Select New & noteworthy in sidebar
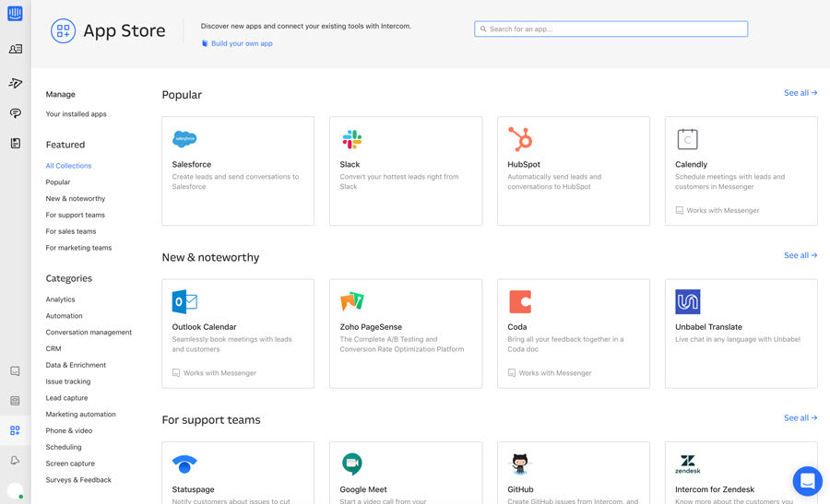This screenshot has width=830, height=504. tap(76, 198)
